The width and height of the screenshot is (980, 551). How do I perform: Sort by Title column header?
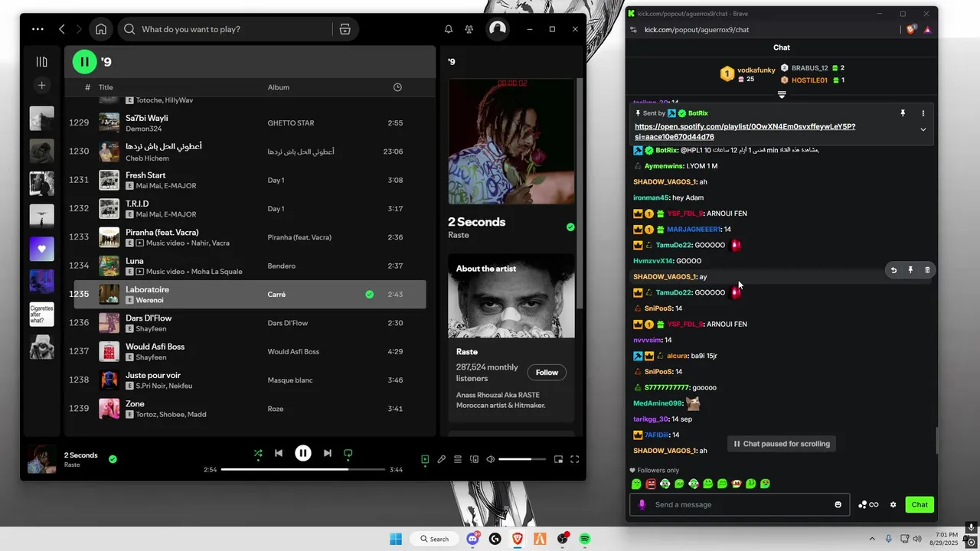point(106,87)
